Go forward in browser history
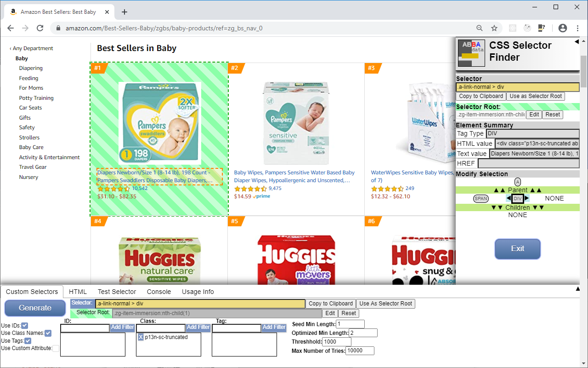Image resolution: width=588 pixels, height=368 pixels. (26, 28)
